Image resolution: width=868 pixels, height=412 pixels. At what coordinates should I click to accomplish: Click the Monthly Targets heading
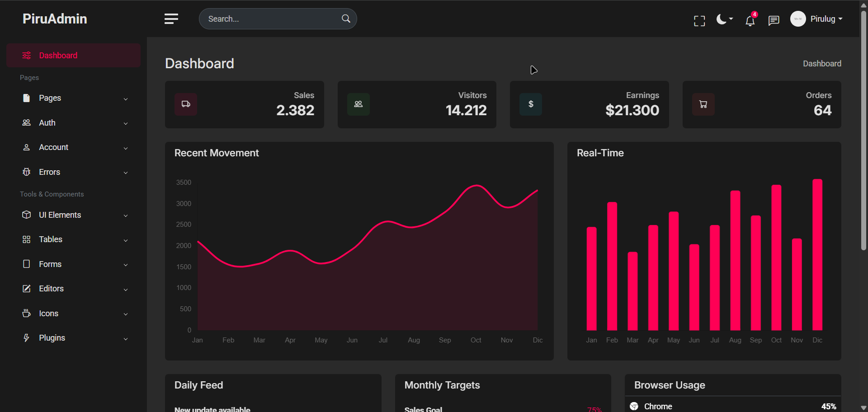pos(442,385)
